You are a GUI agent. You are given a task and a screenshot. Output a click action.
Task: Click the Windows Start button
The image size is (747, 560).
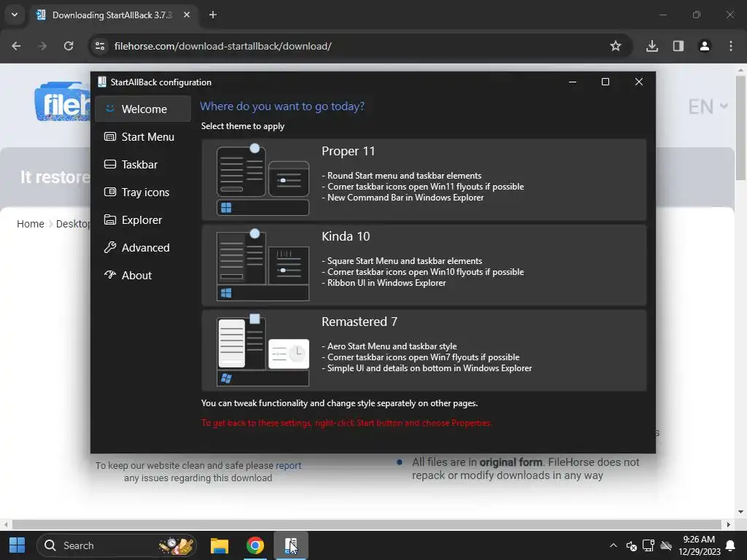tap(18, 545)
